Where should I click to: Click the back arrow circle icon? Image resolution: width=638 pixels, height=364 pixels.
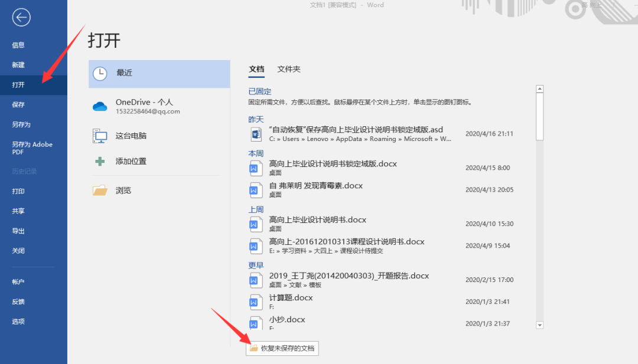[x=21, y=18]
